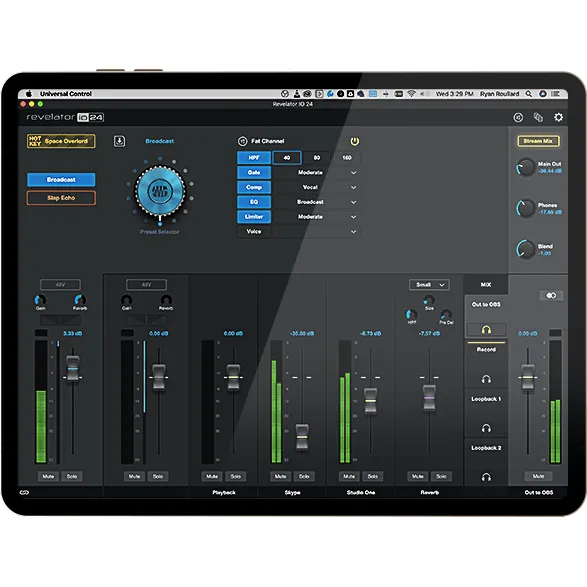Click the link icon at bottom left
This screenshot has width=587, height=587.
(x=24, y=492)
